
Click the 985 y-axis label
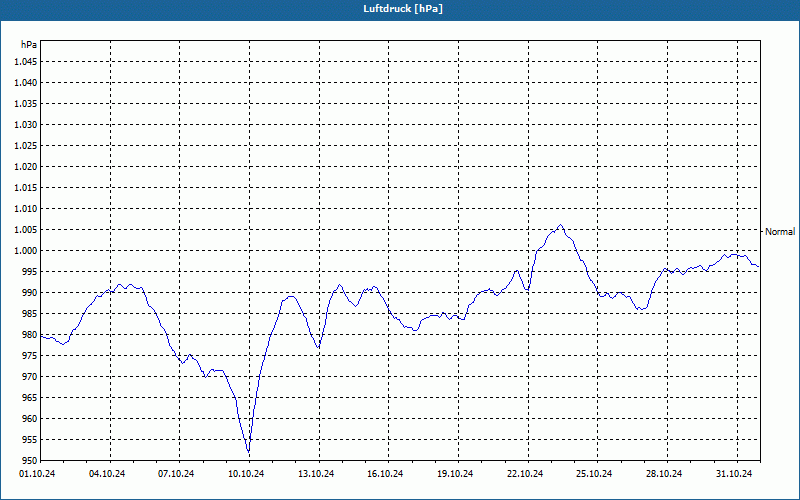coord(30,314)
